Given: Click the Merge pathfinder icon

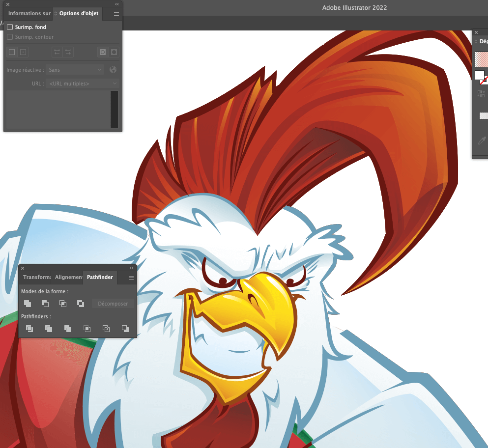Looking at the screenshot, I should [x=68, y=329].
